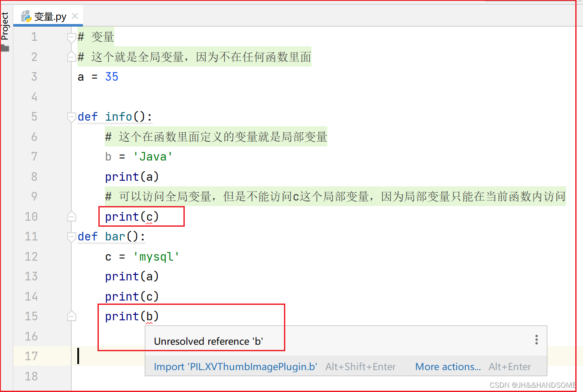Click the Unresolved reference 'b' message
This screenshot has width=583, height=392.
pos(208,341)
